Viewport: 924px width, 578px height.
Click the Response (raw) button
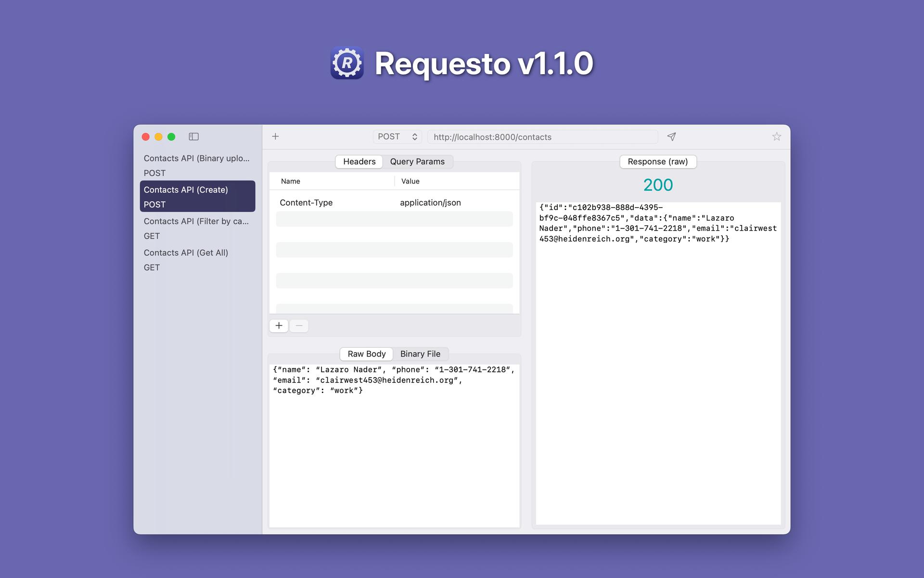click(658, 161)
